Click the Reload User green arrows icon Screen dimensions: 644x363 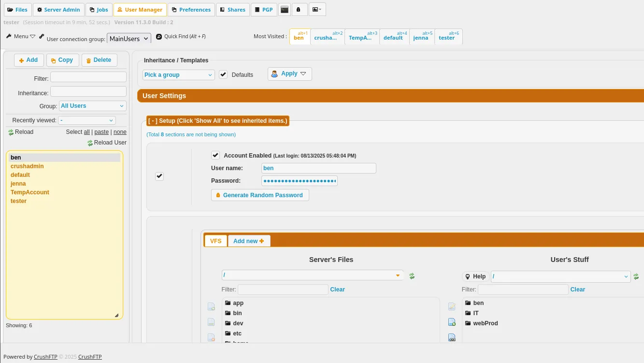click(x=90, y=143)
